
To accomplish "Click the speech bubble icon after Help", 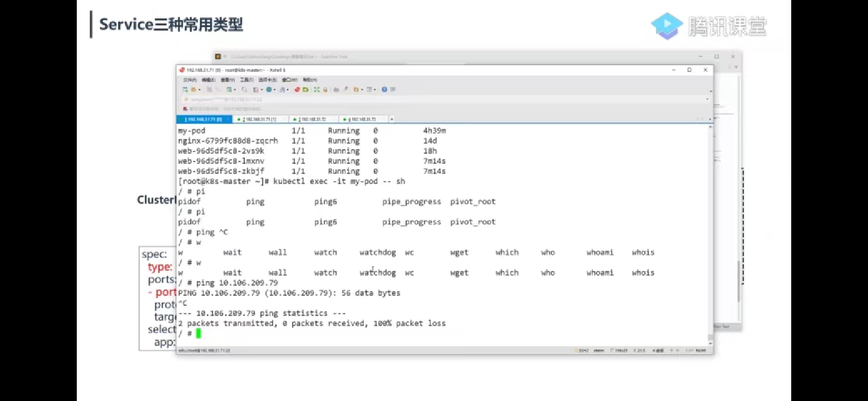I will pyautogui.click(x=393, y=89).
